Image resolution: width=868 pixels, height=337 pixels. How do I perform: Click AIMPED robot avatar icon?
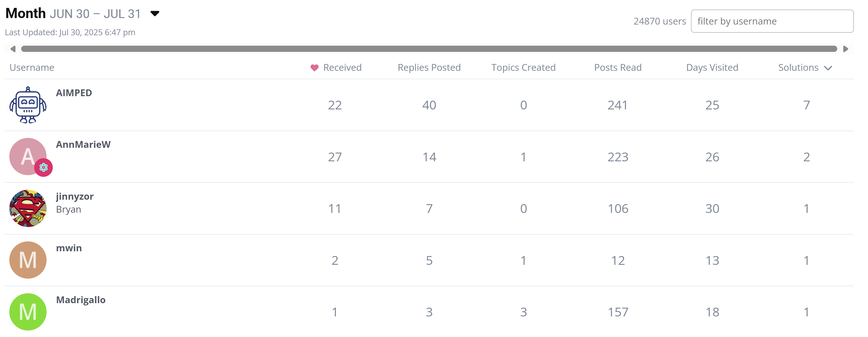[28, 105]
